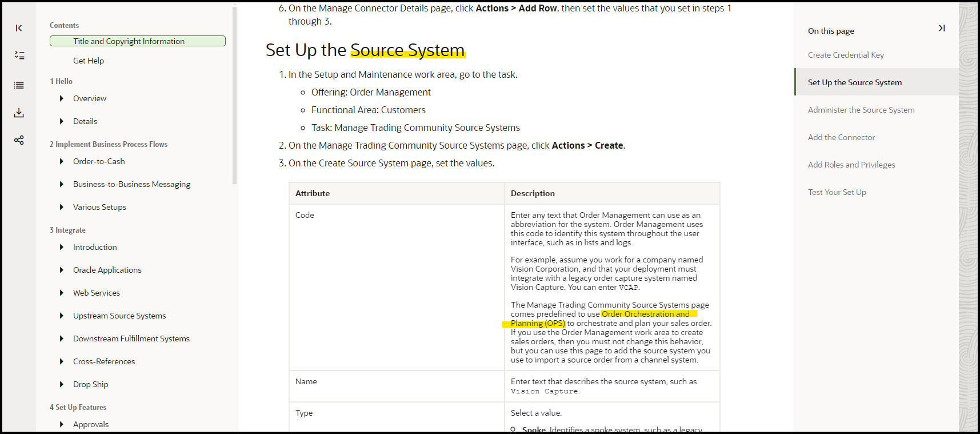
Task: Click the On this page title
Action: click(x=831, y=31)
